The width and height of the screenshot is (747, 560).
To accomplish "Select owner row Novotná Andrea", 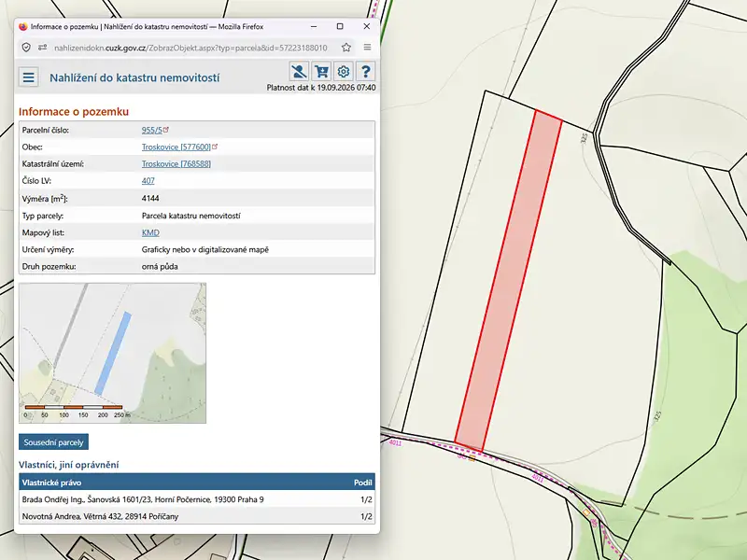I will point(197,516).
